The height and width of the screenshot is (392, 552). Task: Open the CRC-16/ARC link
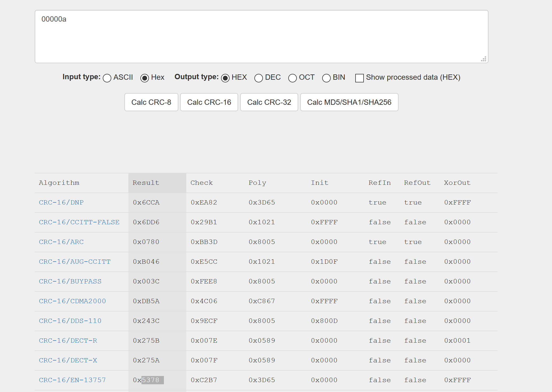pos(61,242)
